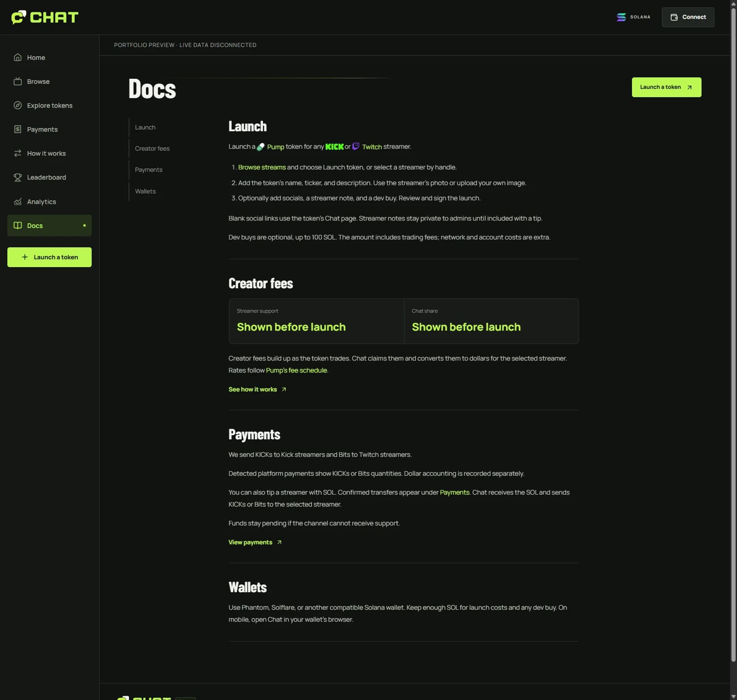Click the Explore tokens compass icon

point(18,105)
